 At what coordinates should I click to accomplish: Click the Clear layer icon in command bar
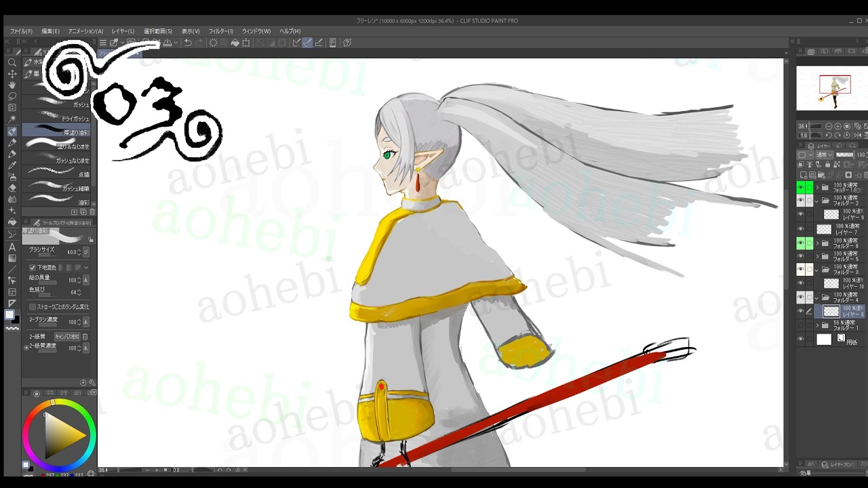(213, 43)
